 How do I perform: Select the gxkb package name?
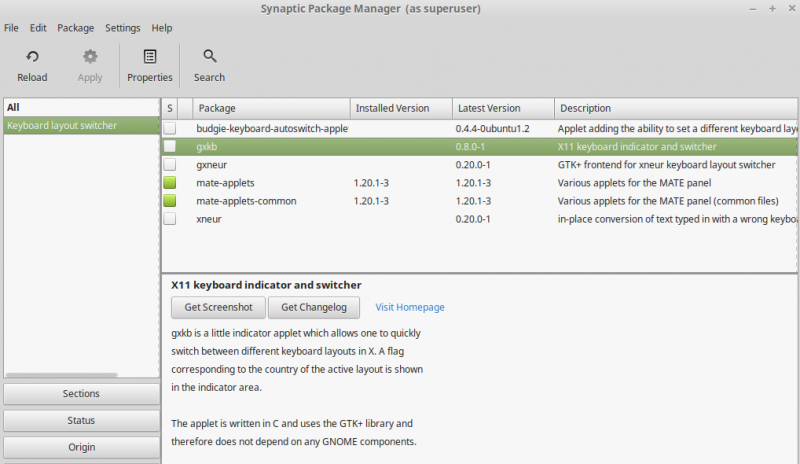207,146
